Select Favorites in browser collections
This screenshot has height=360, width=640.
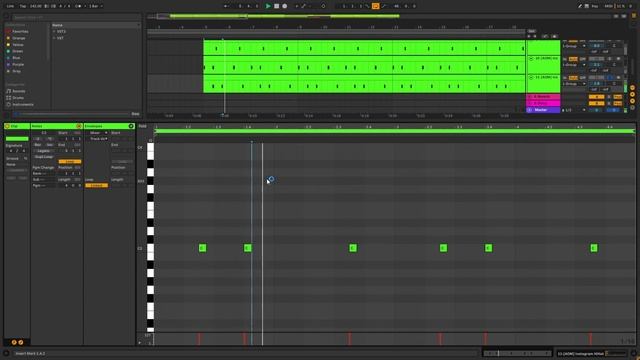pyautogui.click(x=20, y=31)
